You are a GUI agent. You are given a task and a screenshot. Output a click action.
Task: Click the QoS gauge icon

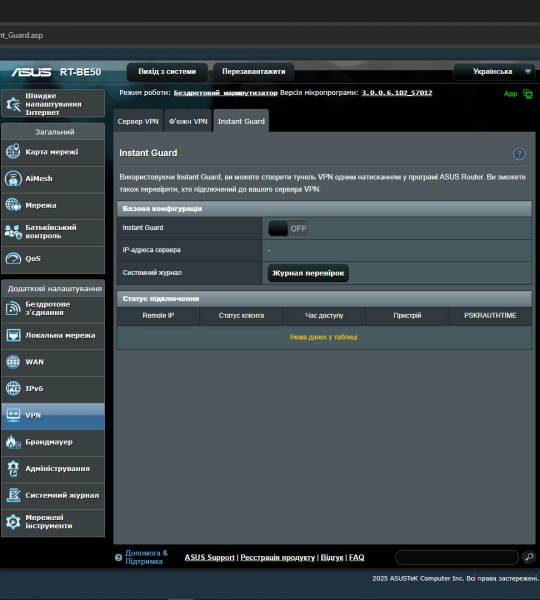(x=13, y=258)
